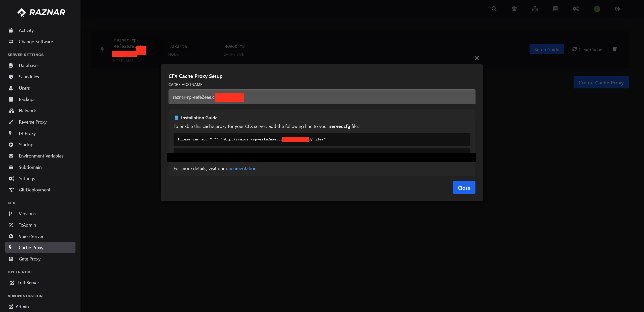Click the Activity calendar icon
Viewport: 644px width, 312px height.
pyautogui.click(x=11, y=30)
